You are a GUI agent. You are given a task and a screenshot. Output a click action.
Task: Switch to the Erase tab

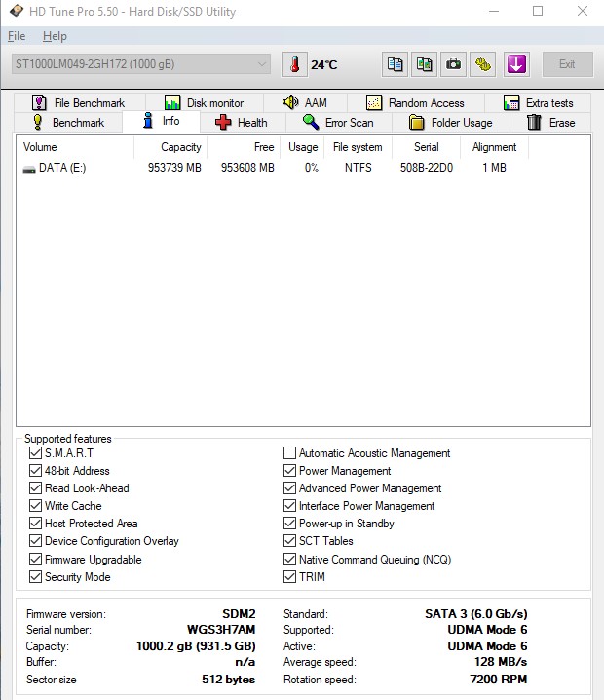(x=551, y=122)
